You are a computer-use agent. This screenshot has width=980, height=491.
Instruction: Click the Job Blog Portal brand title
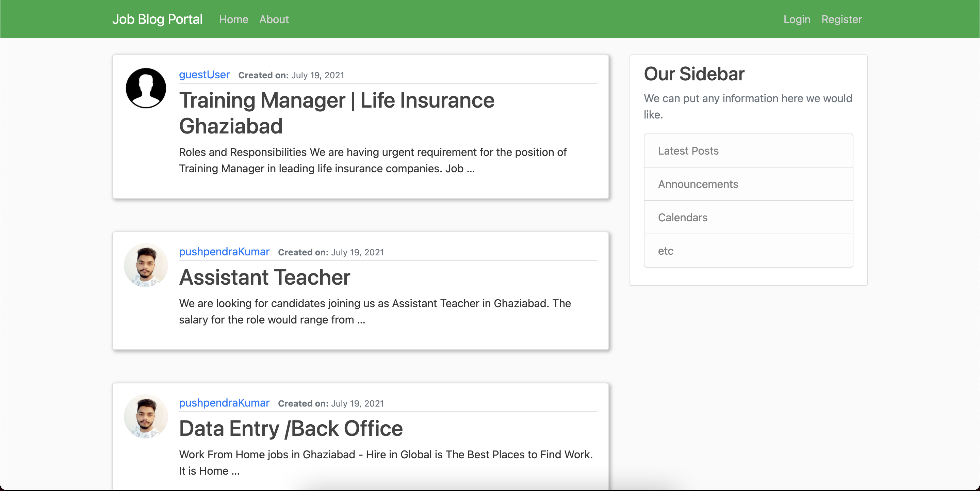(158, 19)
